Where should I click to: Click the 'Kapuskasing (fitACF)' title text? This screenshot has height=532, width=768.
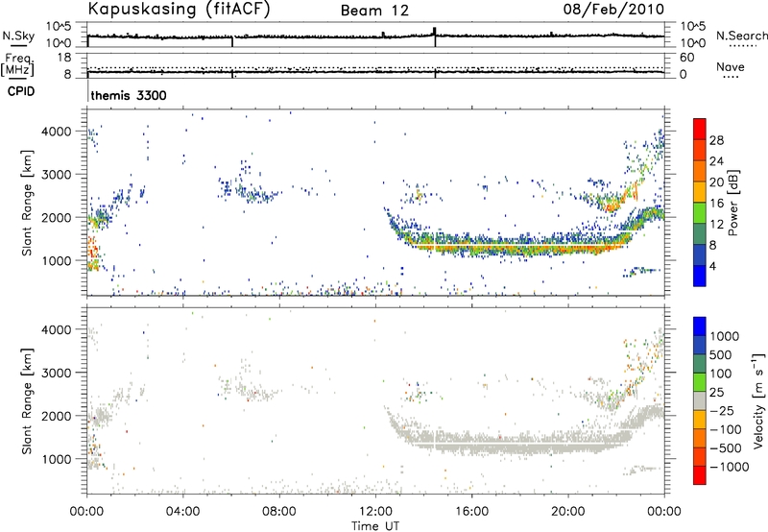pos(179,9)
